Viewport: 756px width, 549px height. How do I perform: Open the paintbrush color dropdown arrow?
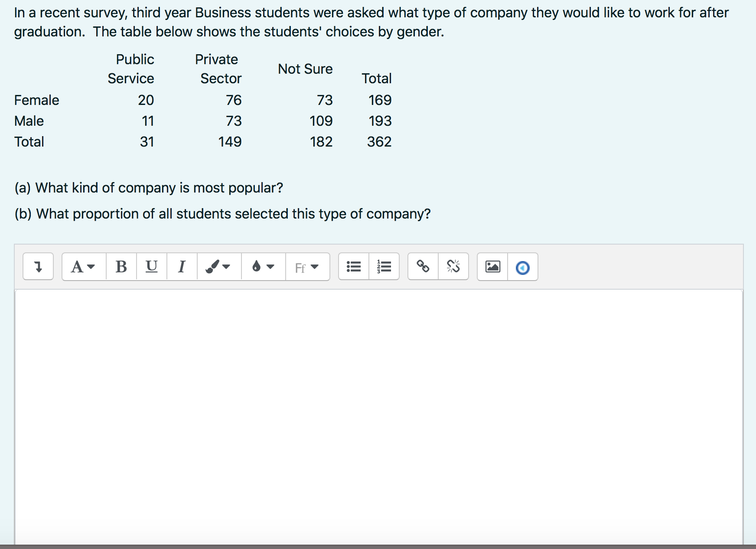point(226,268)
